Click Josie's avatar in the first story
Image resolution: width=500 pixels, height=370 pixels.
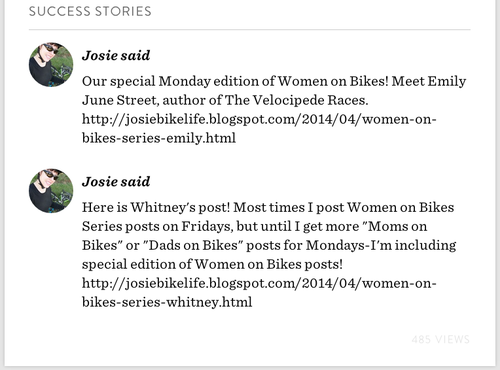[51, 65]
